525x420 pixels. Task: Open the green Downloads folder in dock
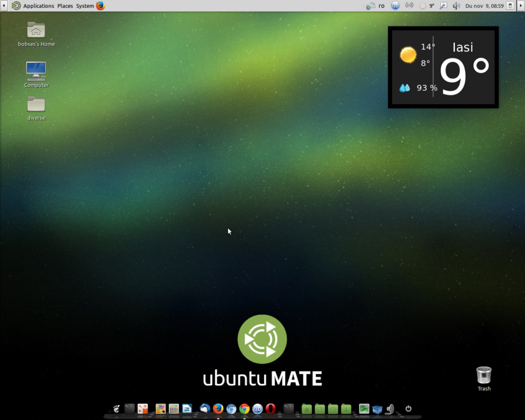[x=346, y=409]
